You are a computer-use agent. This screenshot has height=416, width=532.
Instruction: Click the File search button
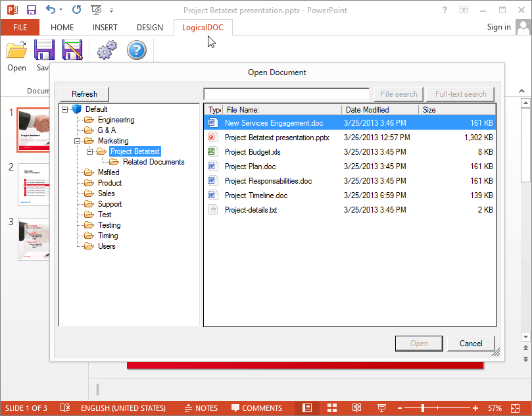pyautogui.click(x=399, y=94)
